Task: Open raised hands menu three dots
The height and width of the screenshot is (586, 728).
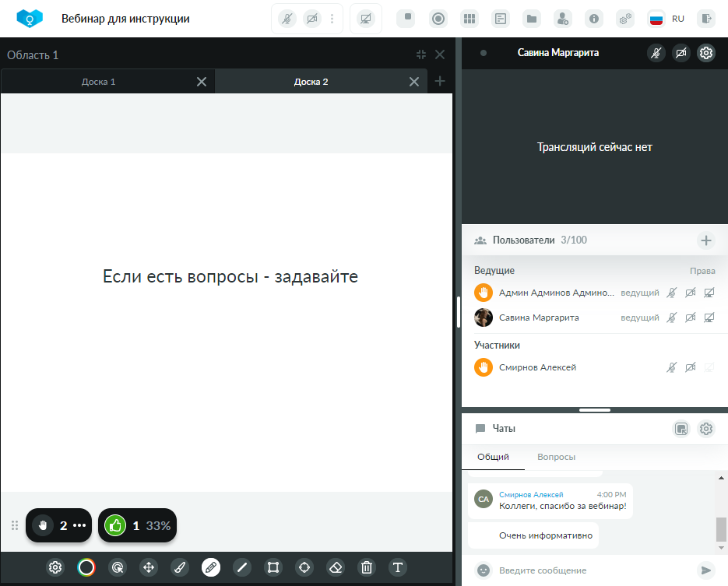Action: tap(79, 525)
